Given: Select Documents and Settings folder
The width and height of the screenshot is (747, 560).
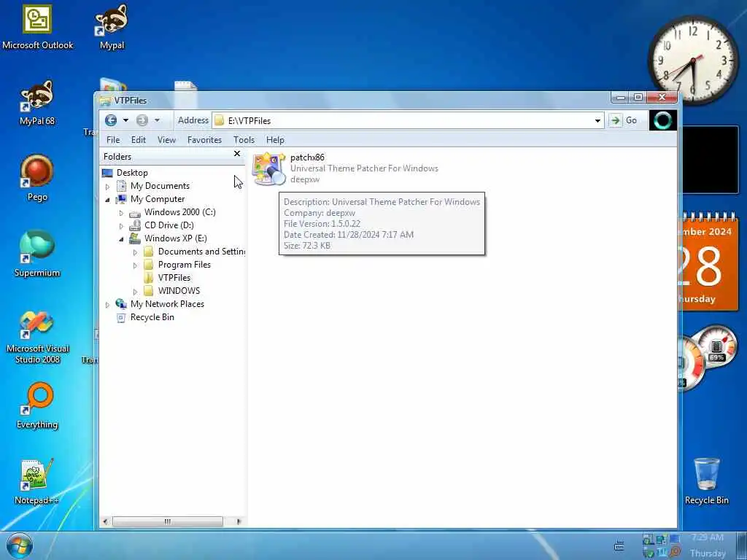Looking at the screenshot, I should pos(201,252).
